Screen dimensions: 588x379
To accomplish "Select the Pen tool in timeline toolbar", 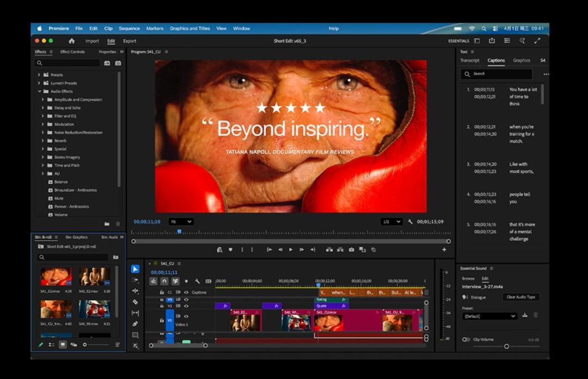I will pos(136,324).
